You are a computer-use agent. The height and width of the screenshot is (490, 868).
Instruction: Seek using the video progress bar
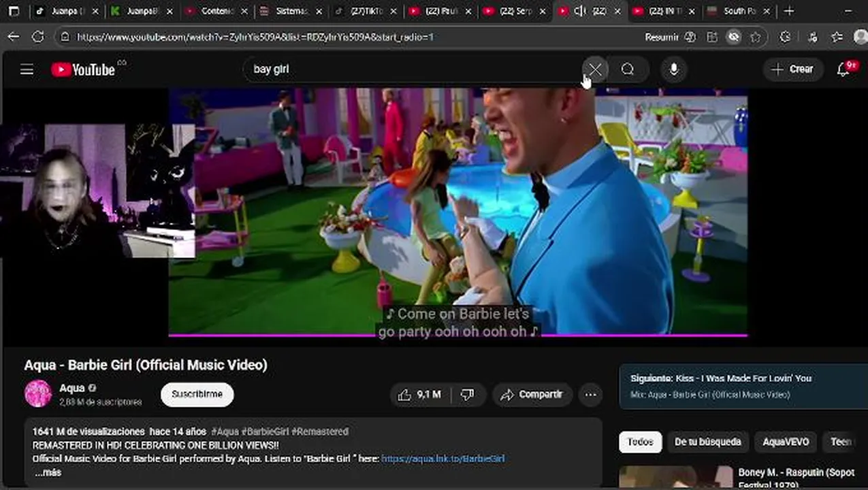point(457,335)
